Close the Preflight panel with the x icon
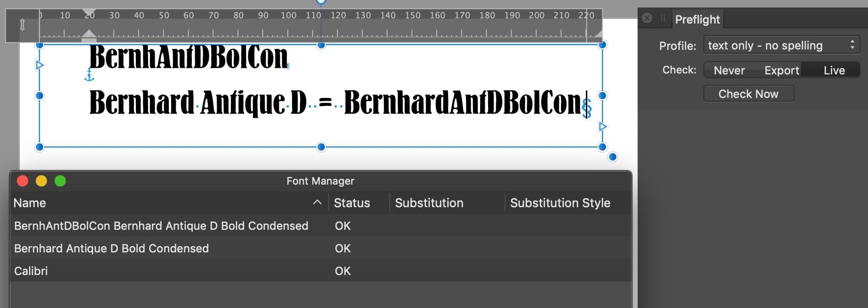Screen dimensions: 868x308 click(647, 18)
